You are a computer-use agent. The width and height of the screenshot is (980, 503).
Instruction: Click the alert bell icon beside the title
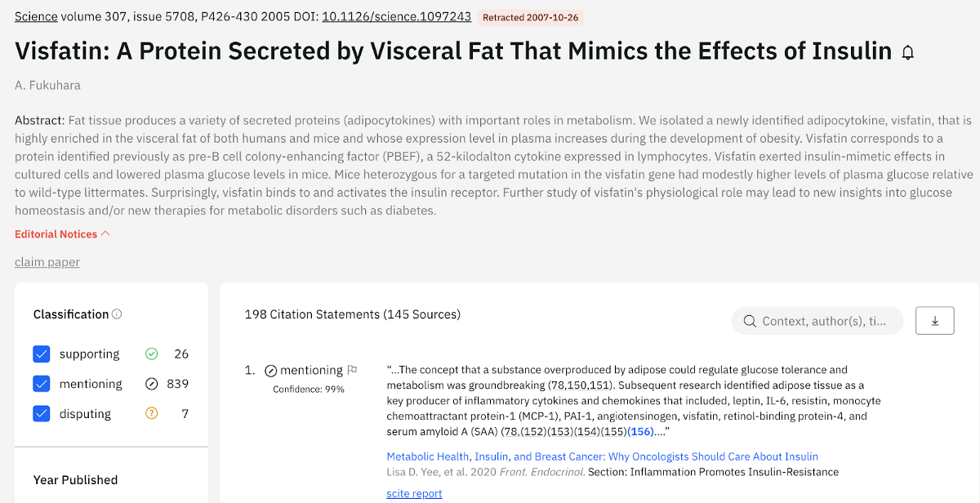click(x=907, y=53)
